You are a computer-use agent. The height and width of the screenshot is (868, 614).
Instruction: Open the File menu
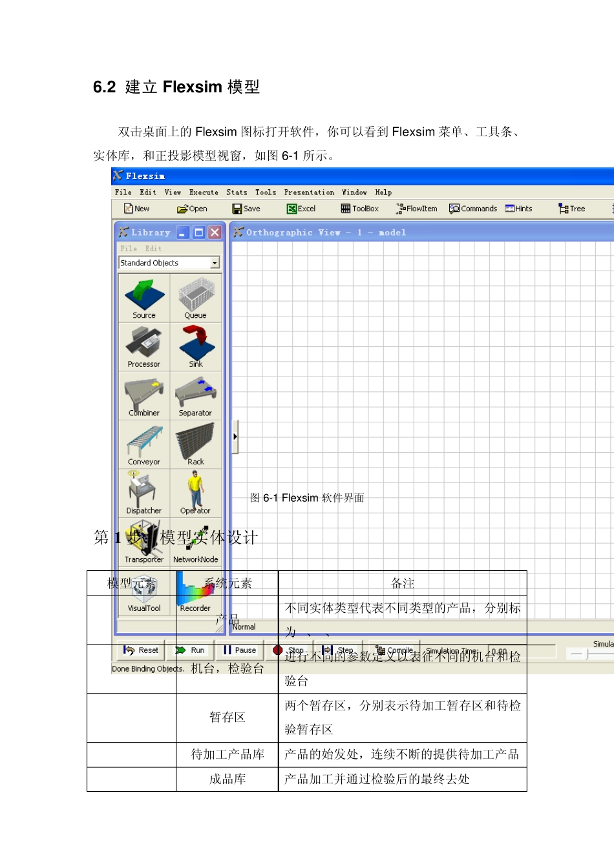[123, 192]
